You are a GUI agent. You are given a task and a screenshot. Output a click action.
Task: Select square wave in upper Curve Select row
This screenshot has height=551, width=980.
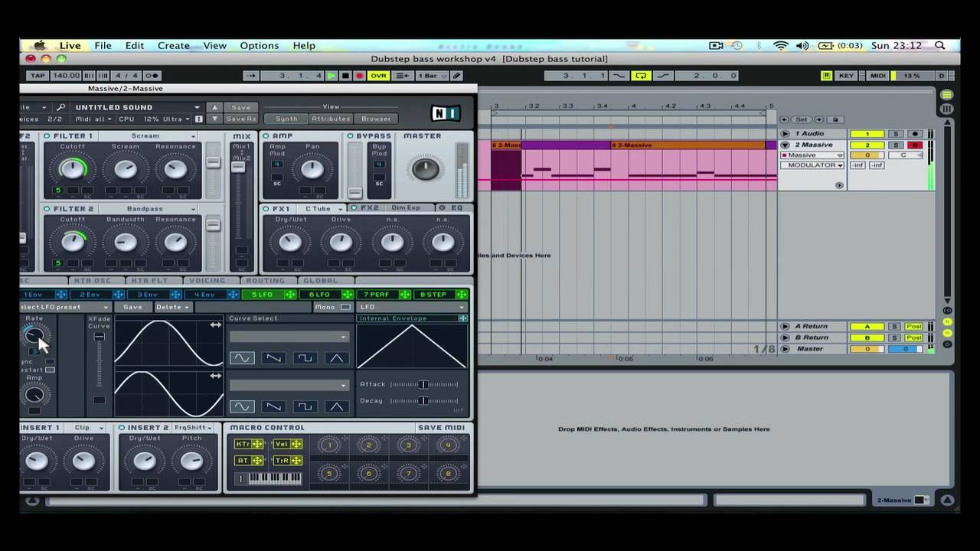(305, 358)
